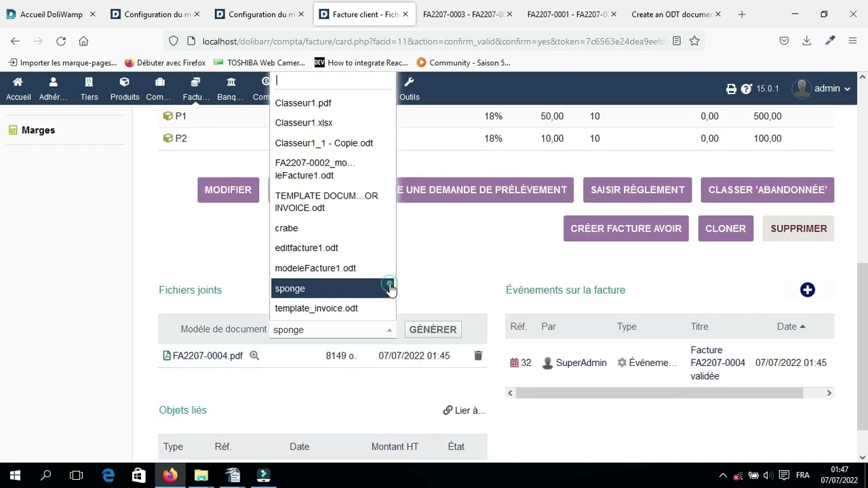Delete FA2207-0004.pdf with trash icon
The image size is (868, 488).
478,355
